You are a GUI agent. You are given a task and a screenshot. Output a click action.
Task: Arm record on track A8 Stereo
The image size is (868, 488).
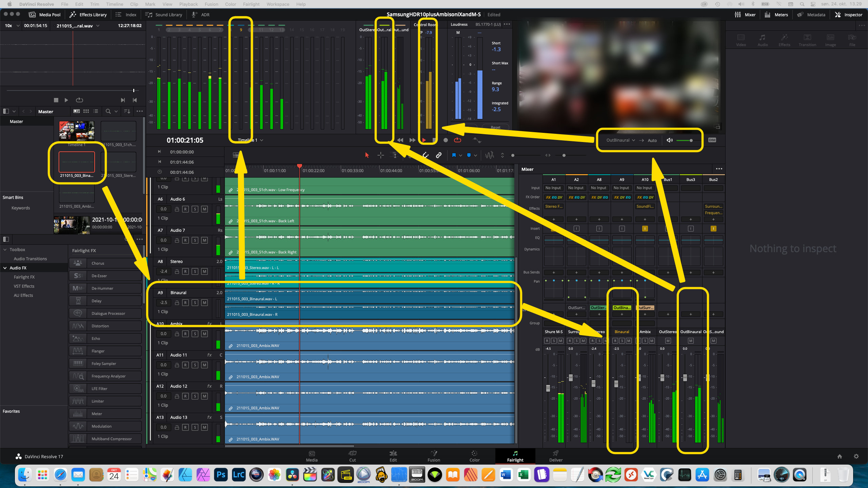185,271
